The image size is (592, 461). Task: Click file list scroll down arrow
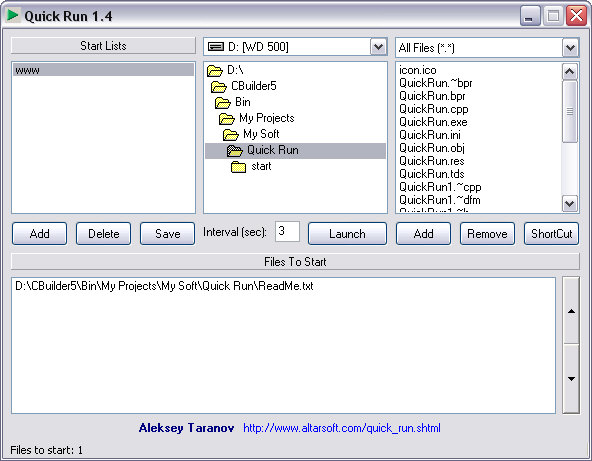point(569,204)
